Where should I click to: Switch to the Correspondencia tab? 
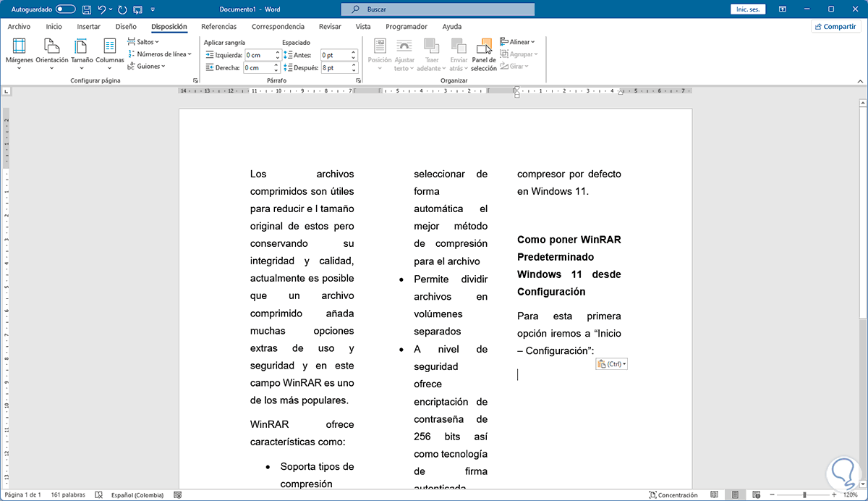pos(278,26)
